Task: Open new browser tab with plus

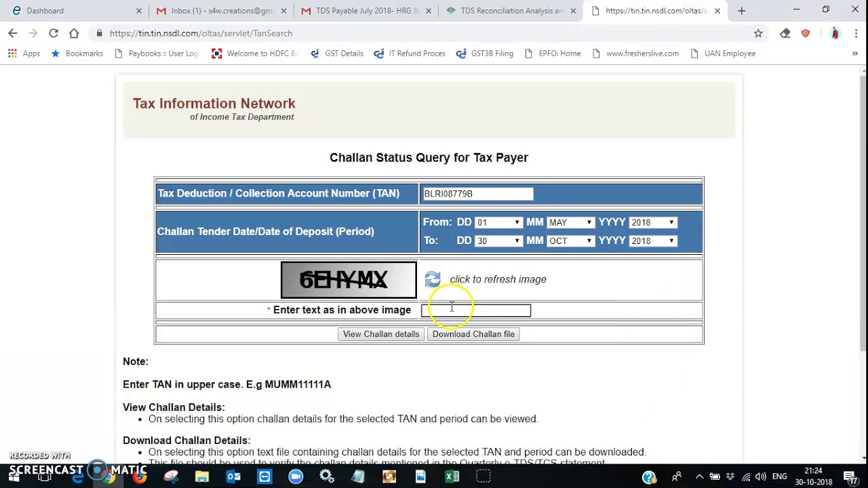Action: click(x=741, y=11)
